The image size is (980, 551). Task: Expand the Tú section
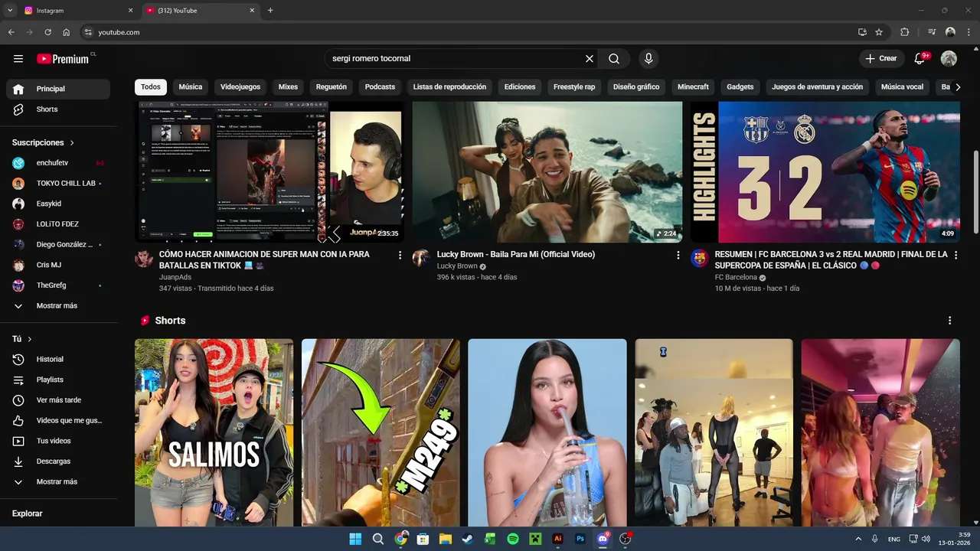point(22,339)
